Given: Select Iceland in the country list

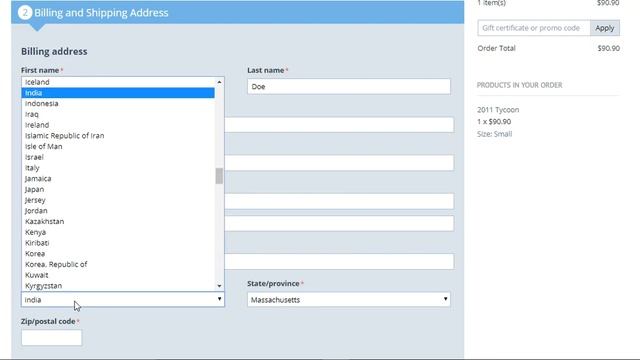Looking at the screenshot, I should click(x=118, y=82).
